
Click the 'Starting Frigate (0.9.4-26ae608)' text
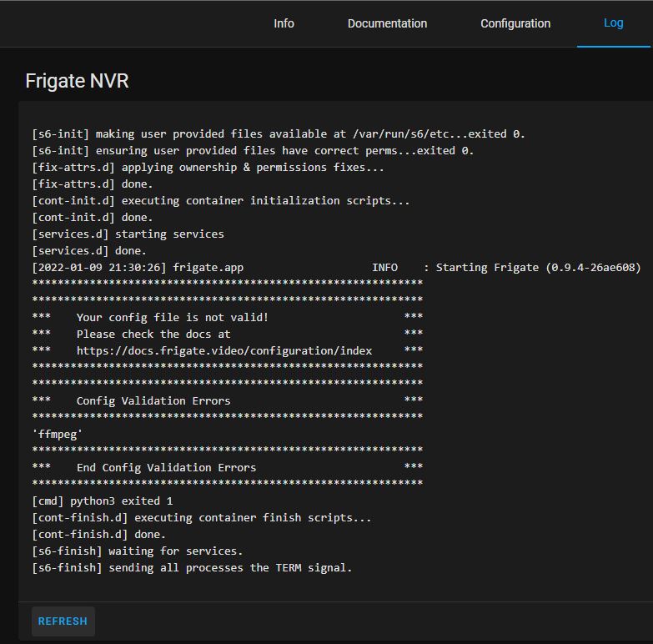pyautogui.click(x=538, y=268)
